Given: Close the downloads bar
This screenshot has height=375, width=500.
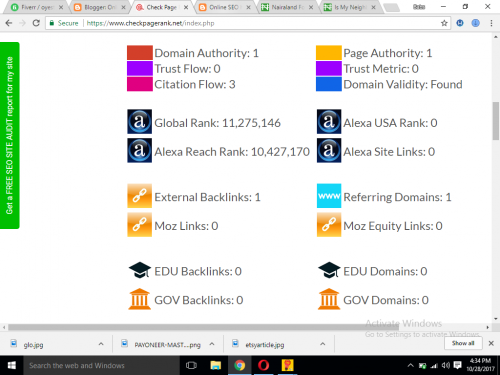Looking at the screenshot, I should (x=491, y=343).
